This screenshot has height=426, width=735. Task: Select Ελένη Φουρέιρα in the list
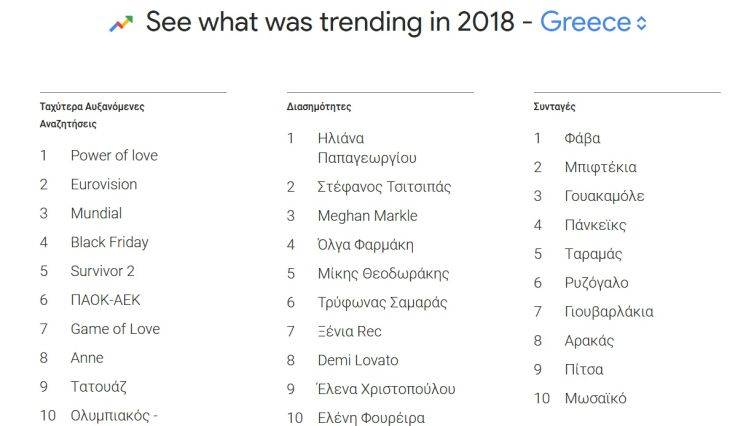point(370,418)
